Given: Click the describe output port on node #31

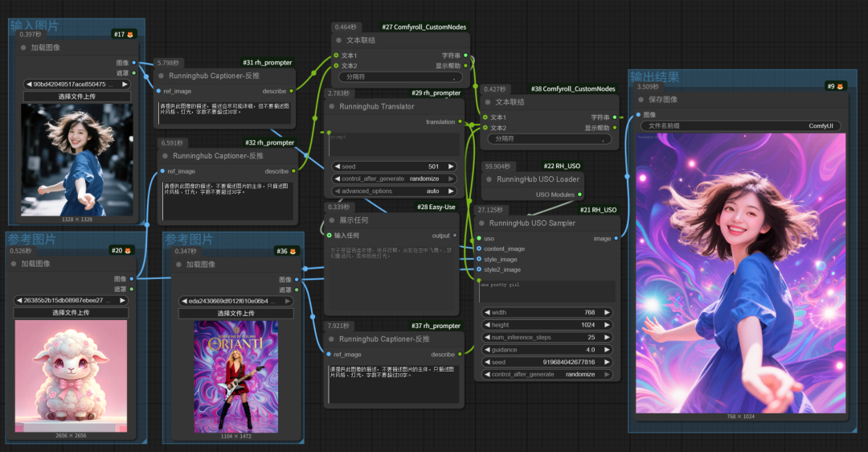Looking at the screenshot, I should (292, 91).
